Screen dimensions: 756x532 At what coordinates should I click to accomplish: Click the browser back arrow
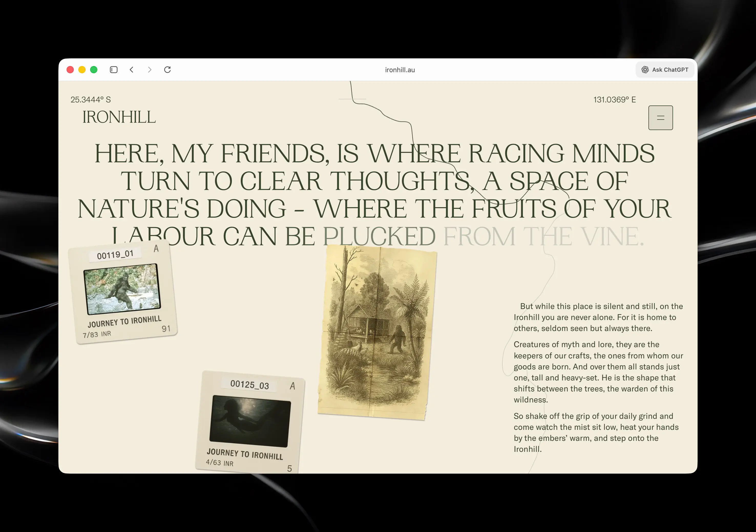(x=132, y=69)
